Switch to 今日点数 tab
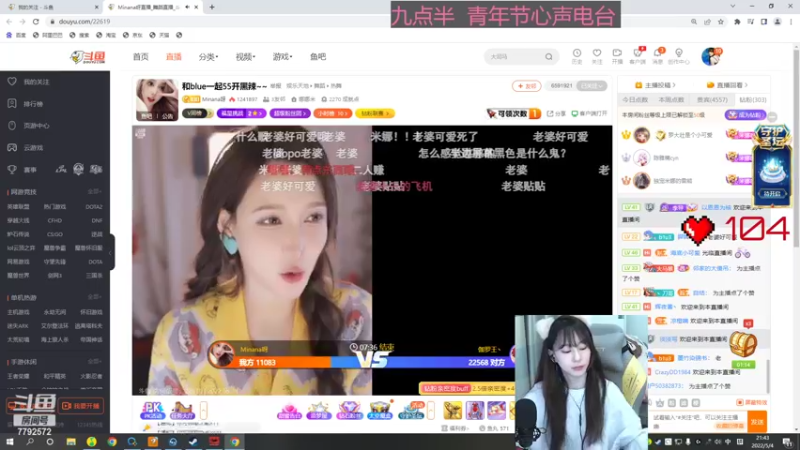The image size is (800, 450). [x=635, y=99]
